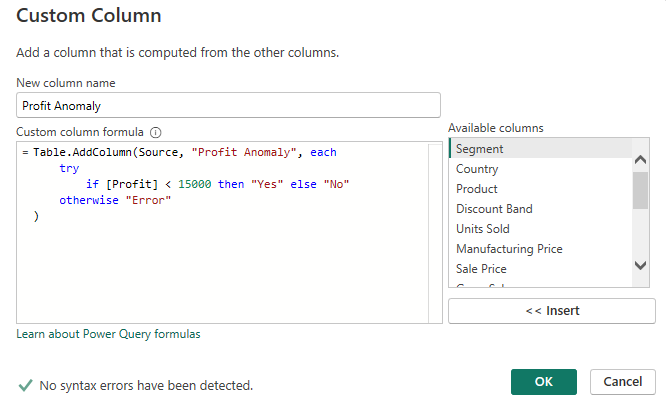
Task: Select Product in Available columns
Action: (540, 189)
